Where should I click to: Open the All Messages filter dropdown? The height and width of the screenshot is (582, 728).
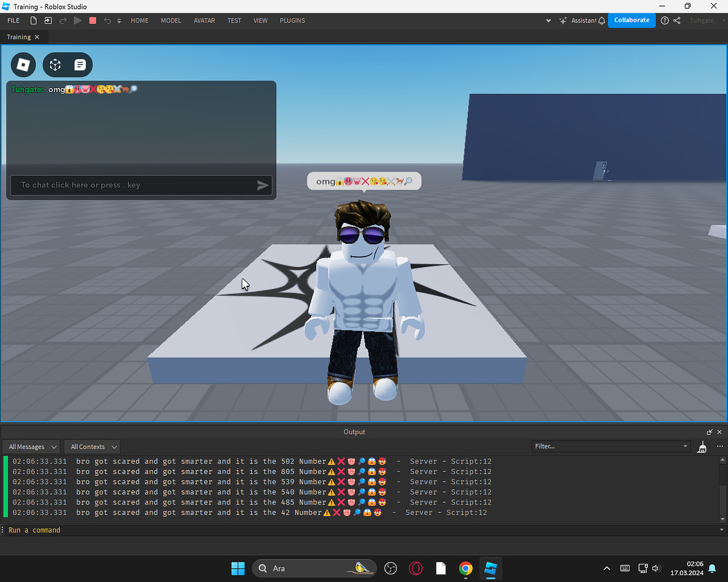pos(30,446)
